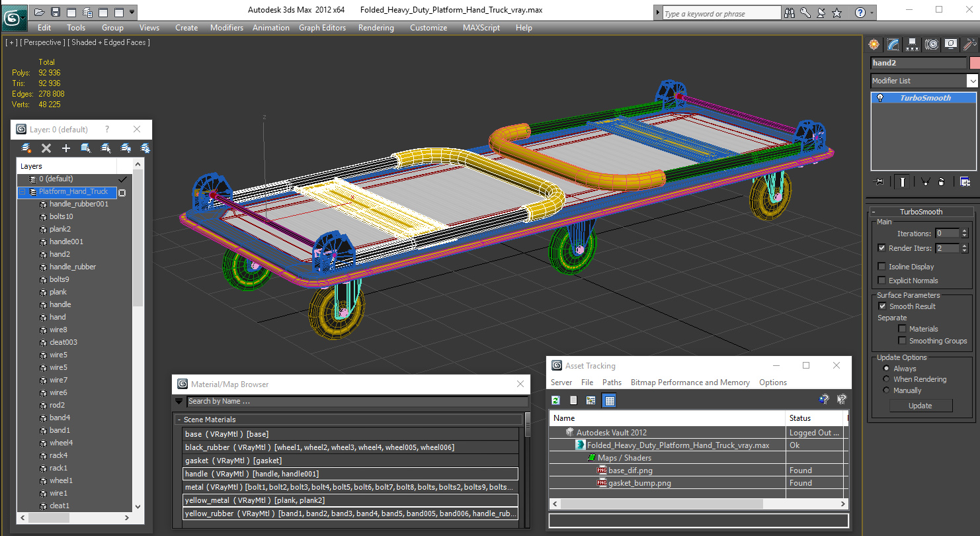Select When Rendering update option
Viewport: 980px width, 536px height.
(x=887, y=379)
